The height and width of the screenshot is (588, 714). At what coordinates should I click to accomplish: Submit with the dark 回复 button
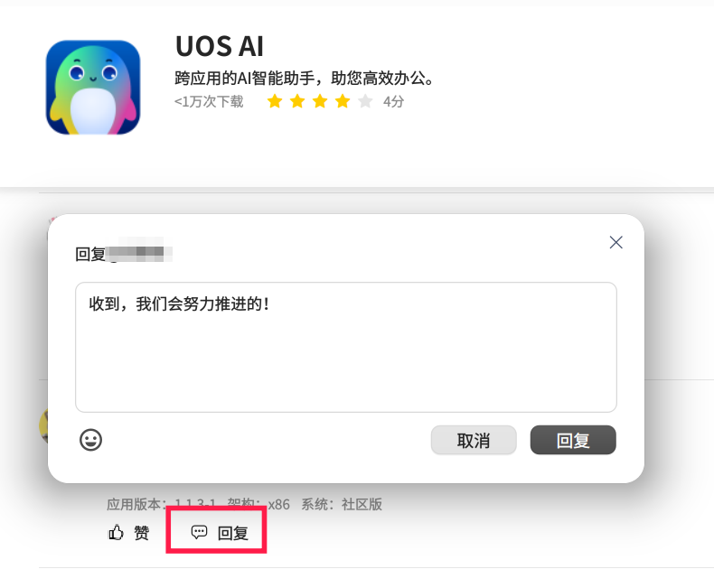pos(573,440)
